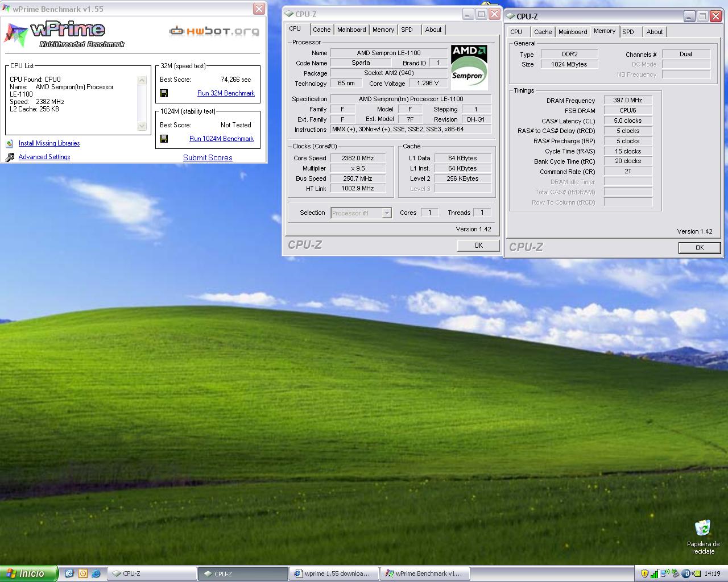Click the HT Link 1002.9 MHz value
728x582 pixels.
click(x=358, y=188)
